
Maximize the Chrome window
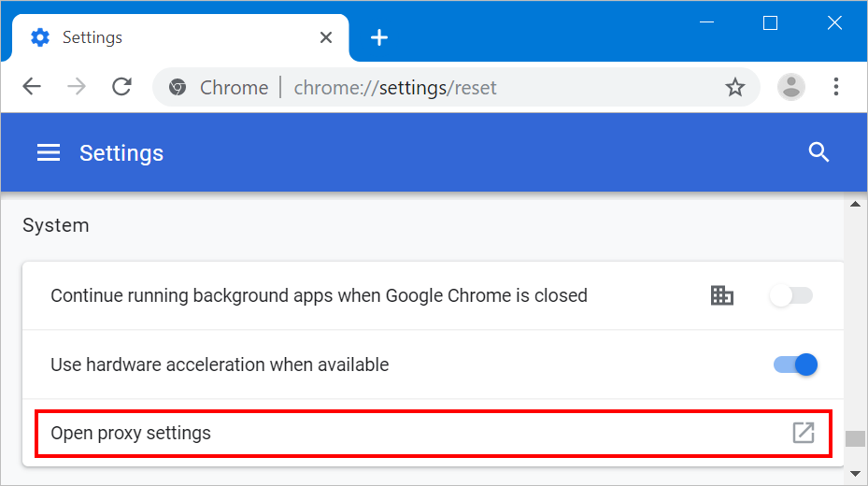(770, 22)
